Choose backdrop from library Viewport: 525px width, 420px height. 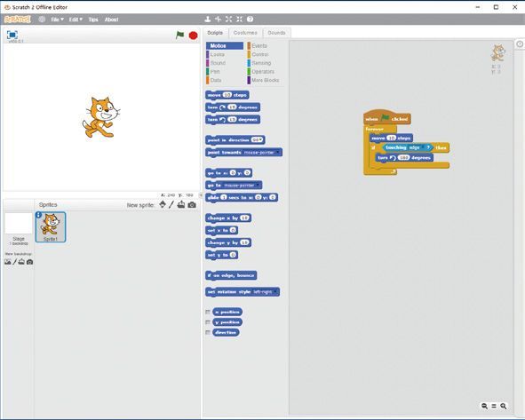[x=8, y=262]
